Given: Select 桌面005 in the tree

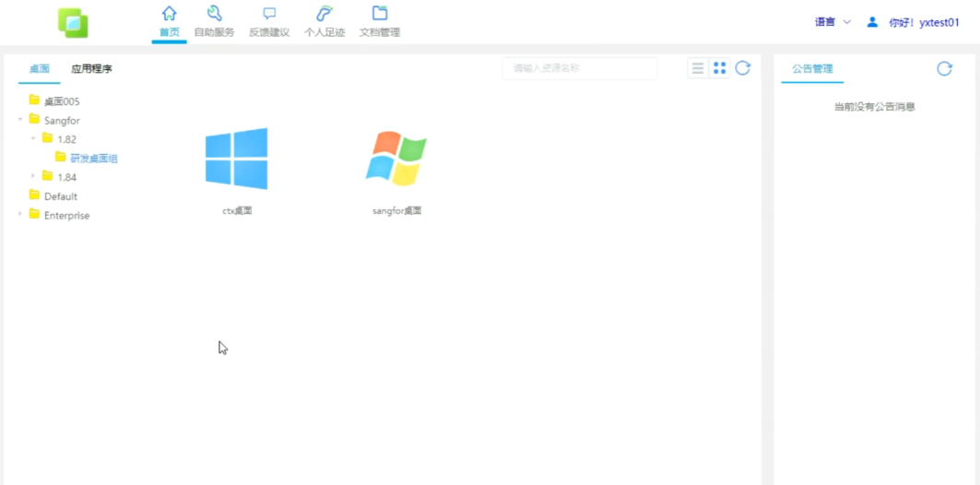Looking at the screenshot, I should 62,101.
